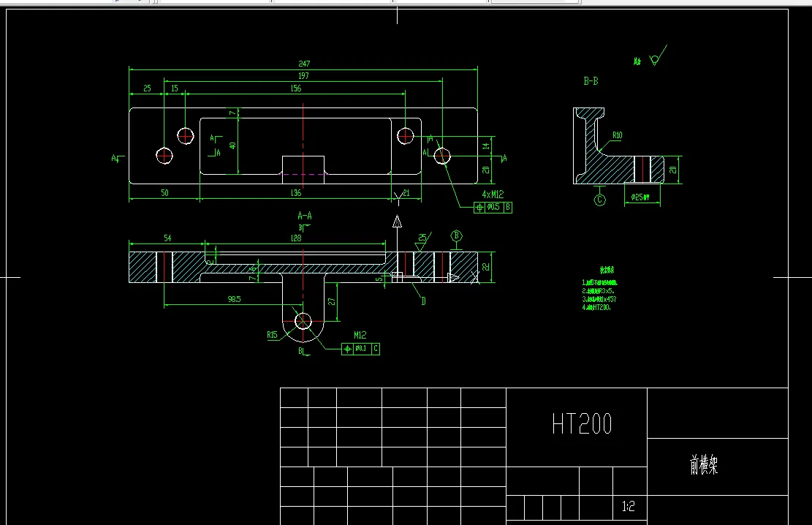
Task: Click the datum C circle symbol
Action: point(599,200)
